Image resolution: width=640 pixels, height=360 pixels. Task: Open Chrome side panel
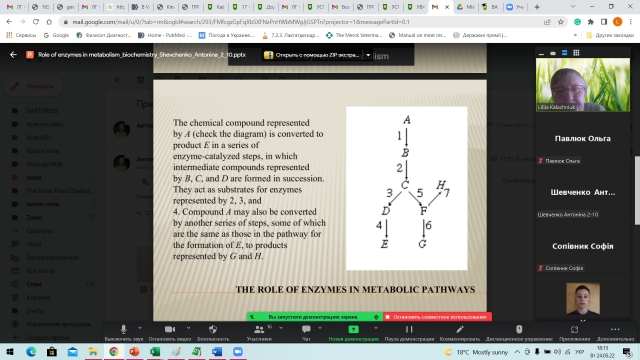604,22
